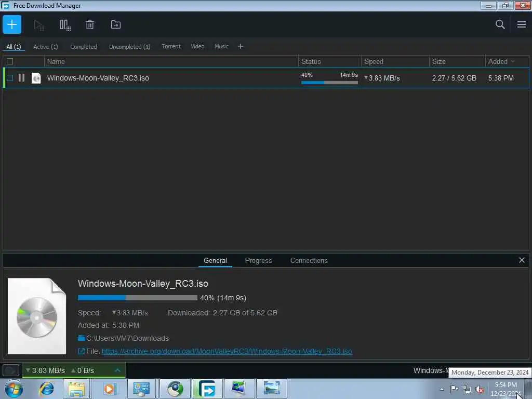This screenshot has width=532, height=399.
Task: Open the Control Panel taskbar icon
Action: point(141,389)
